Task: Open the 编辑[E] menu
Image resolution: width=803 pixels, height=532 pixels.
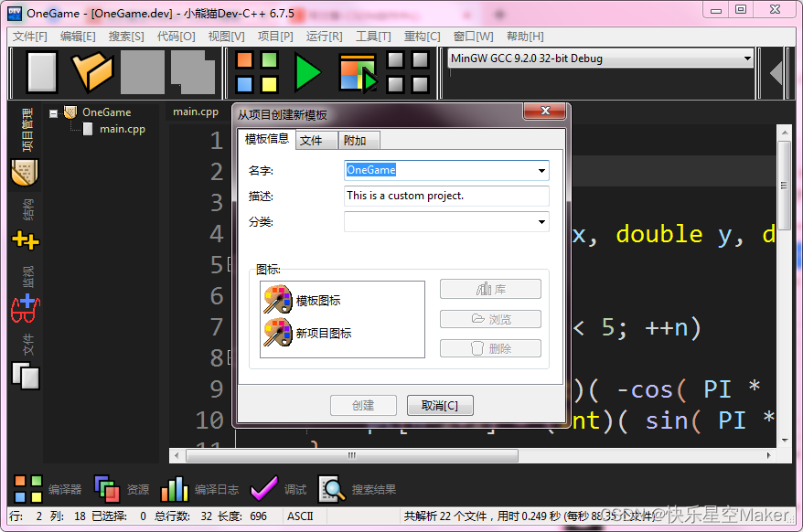Action: pos(78,37)
